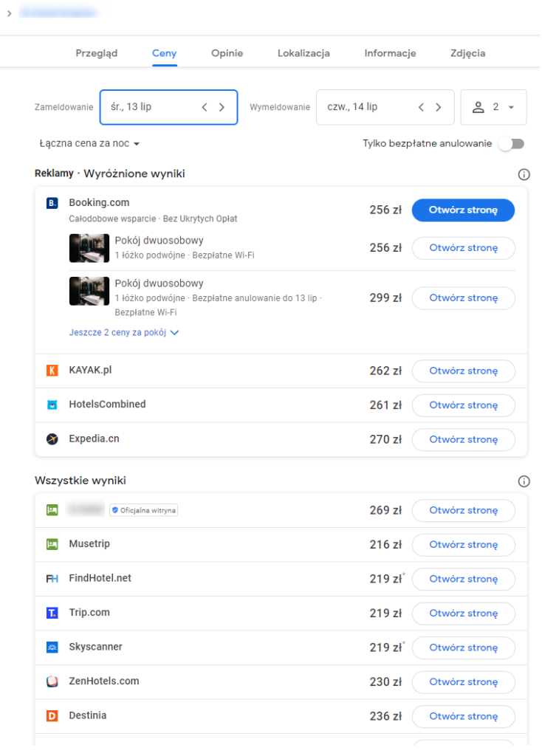The width and height of the screenshot is (542, 756).
Task: Click Otwórz stronę for HotelsCombined
Action: pyautogui.click(x=464, y=405)
